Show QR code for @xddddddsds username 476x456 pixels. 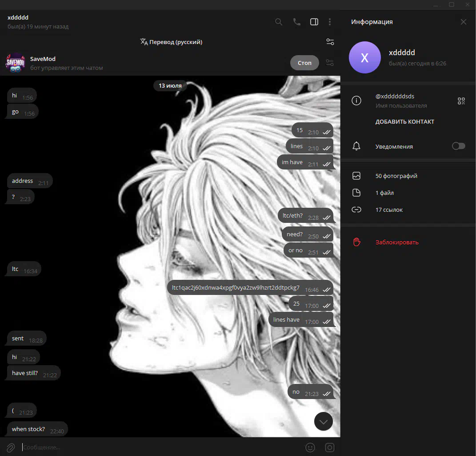point(461,101)
